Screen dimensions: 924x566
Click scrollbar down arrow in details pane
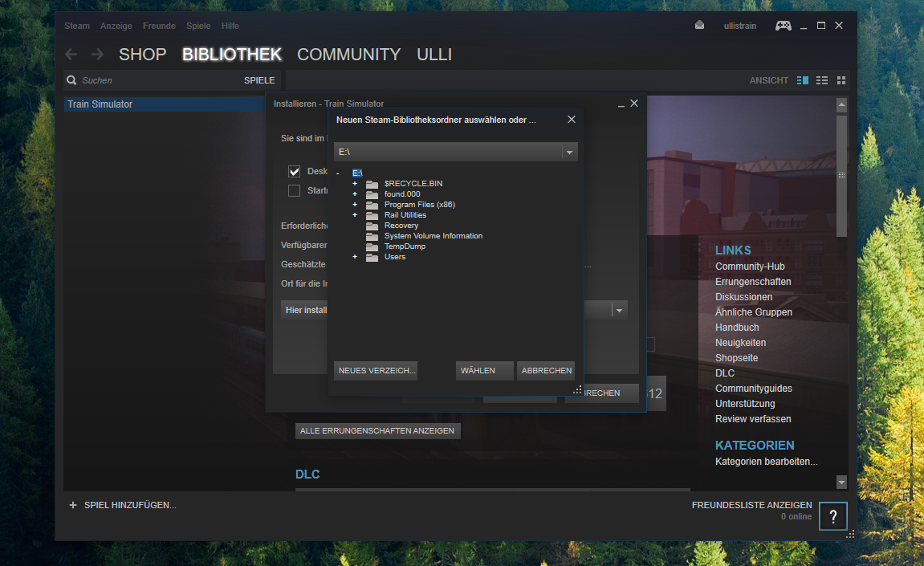(841, 483)
